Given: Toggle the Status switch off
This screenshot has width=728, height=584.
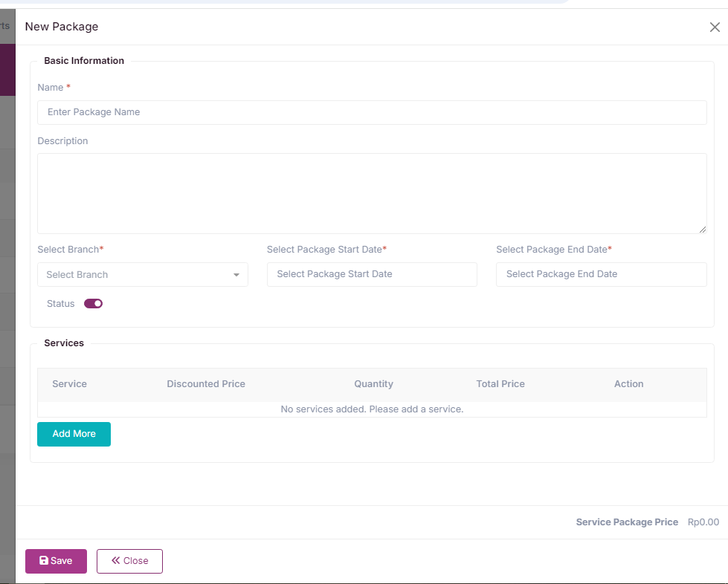Looking at the screenshot, I should click(x=93, y=303).
